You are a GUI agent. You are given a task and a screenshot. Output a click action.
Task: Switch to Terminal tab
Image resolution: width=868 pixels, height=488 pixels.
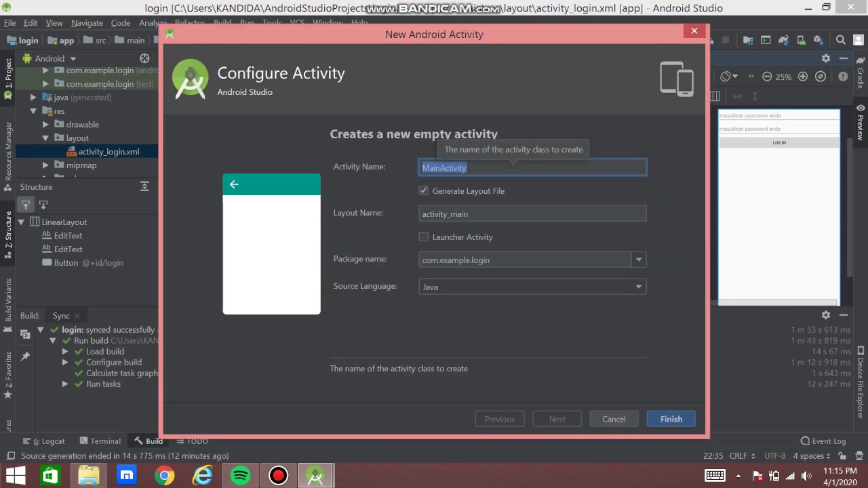[x=100, y=441]
